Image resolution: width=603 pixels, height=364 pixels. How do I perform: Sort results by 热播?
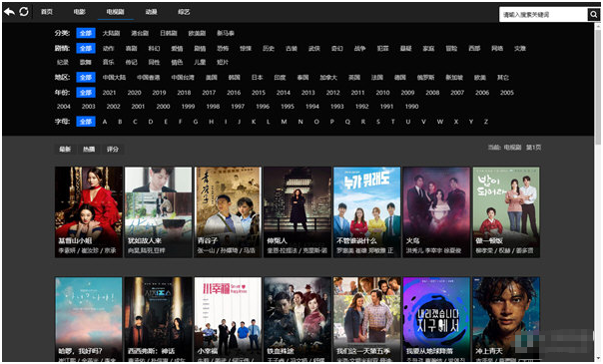89,149
